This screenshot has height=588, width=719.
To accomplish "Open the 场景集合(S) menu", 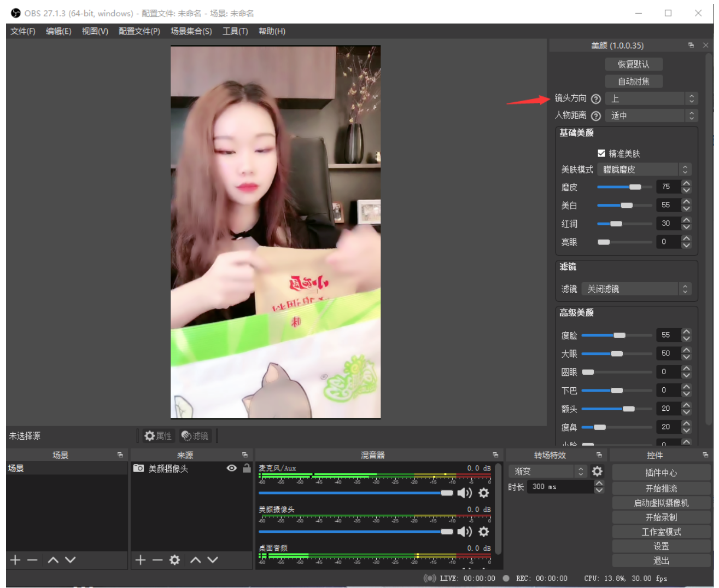I will click(191, 31).
